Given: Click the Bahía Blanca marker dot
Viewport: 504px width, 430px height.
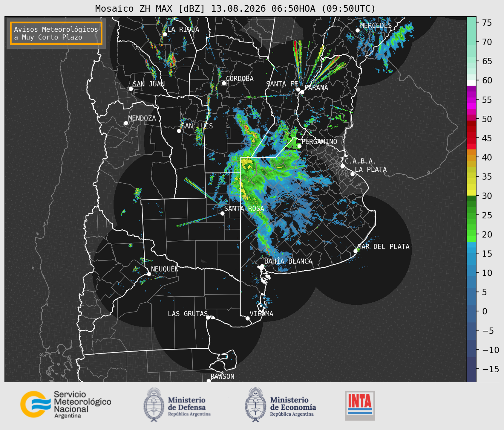Looking at the screenshot, I should coord(262,266).
